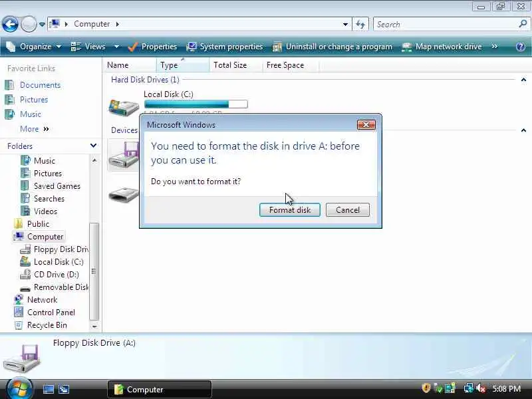The width and height of the screenshot is (532, 399).
Task: Click the Forward navigation arrow
Action: point(29,24)
